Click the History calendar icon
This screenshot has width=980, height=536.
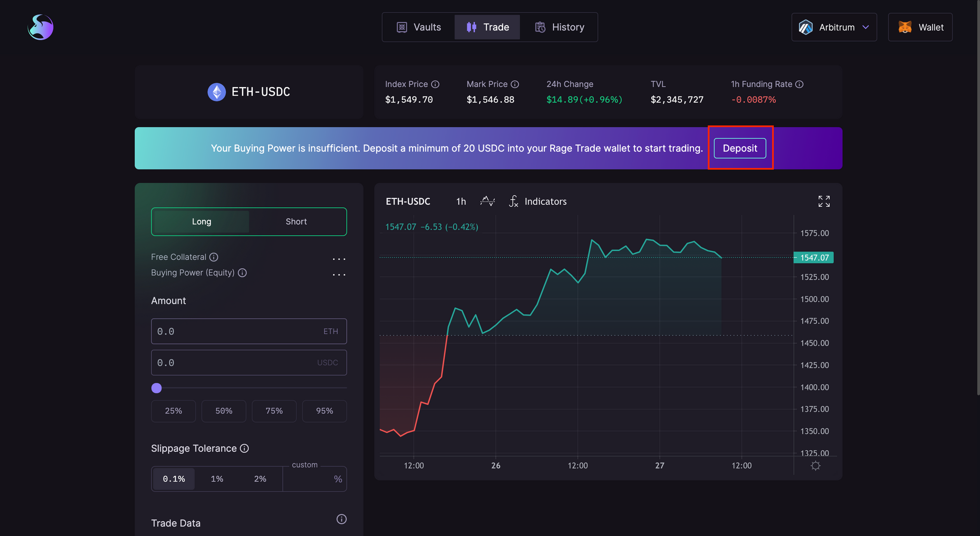point(540,27)
